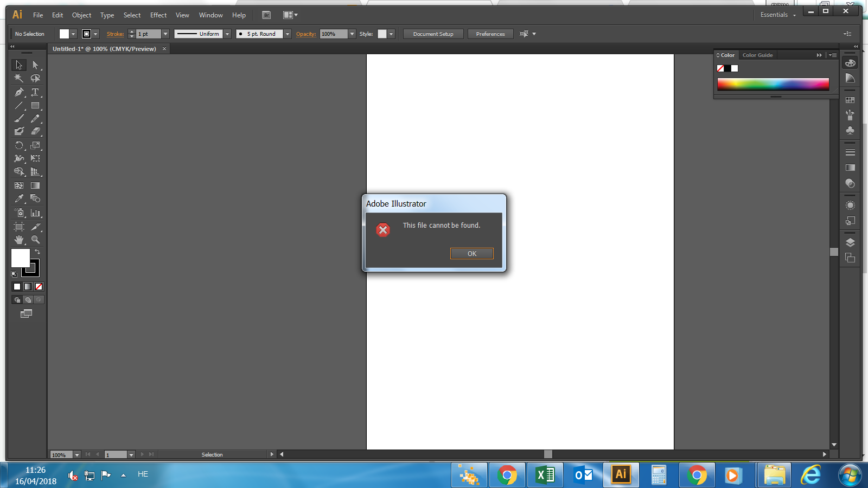This screenshot has width=868, height=488.
Task: Choose the None swatch in Color panel
Action: [720, 68]
